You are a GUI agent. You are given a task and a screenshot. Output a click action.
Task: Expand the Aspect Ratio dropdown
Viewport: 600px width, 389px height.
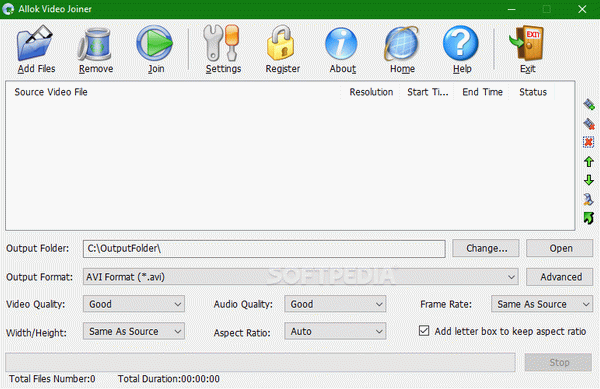point(335,331)
